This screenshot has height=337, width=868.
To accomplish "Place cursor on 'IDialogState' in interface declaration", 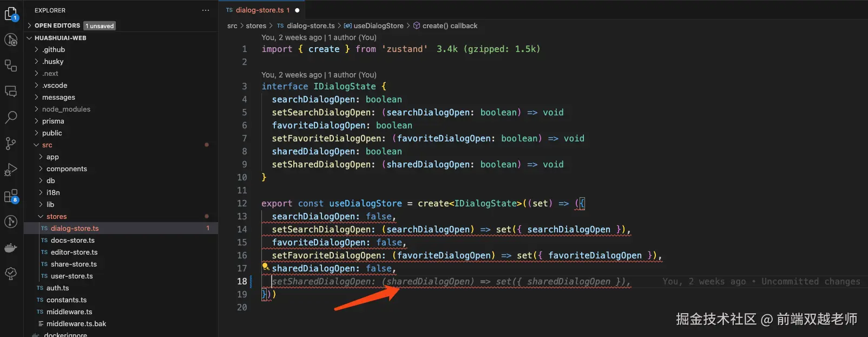I will tap(344, 87).
